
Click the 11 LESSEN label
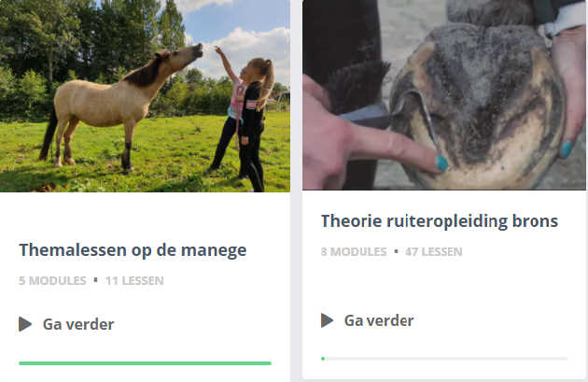point(134,281)
